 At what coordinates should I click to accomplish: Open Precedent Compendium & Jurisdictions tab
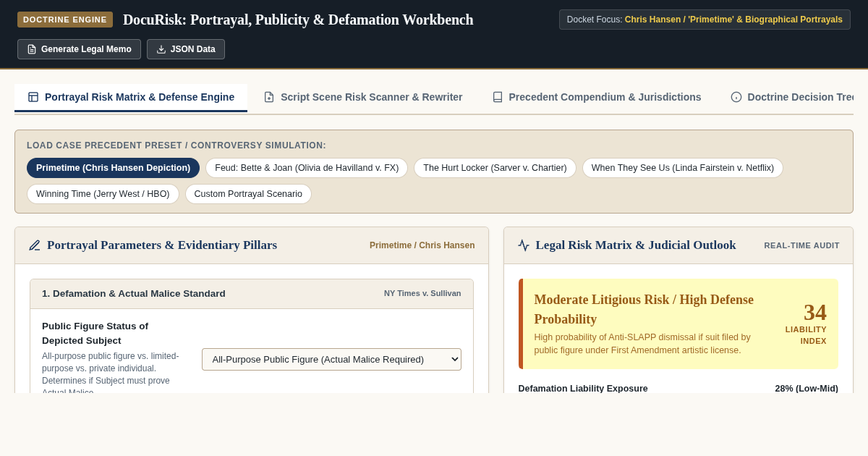(597, 97)
